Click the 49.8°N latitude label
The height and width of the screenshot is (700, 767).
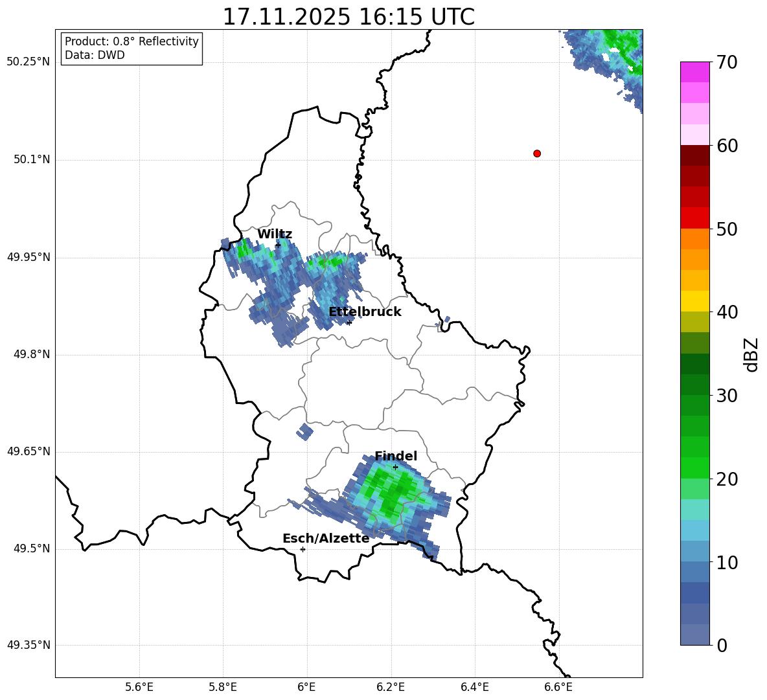(x=32, y=354)
